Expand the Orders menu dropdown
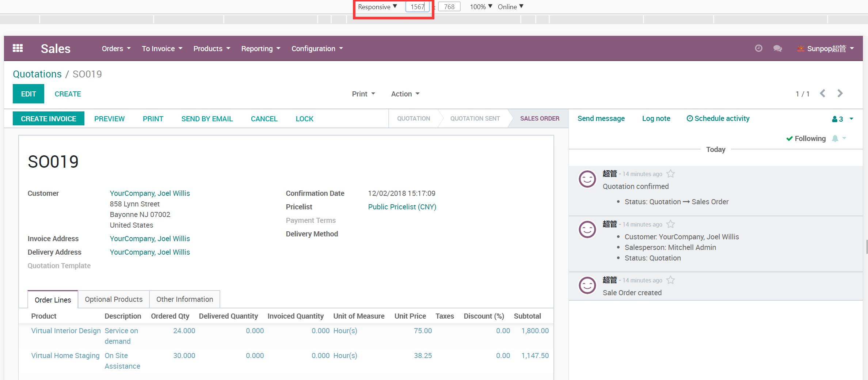 click(116, 49)
